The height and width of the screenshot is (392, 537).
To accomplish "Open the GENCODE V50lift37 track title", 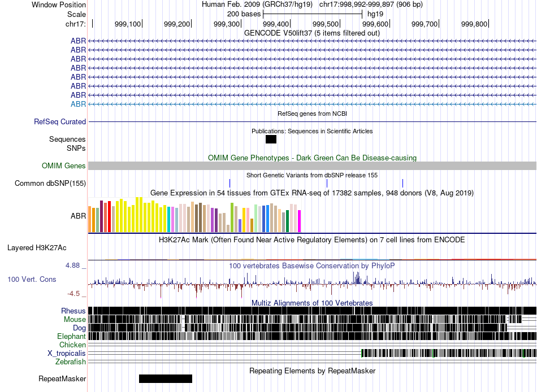I will [312, 33].
